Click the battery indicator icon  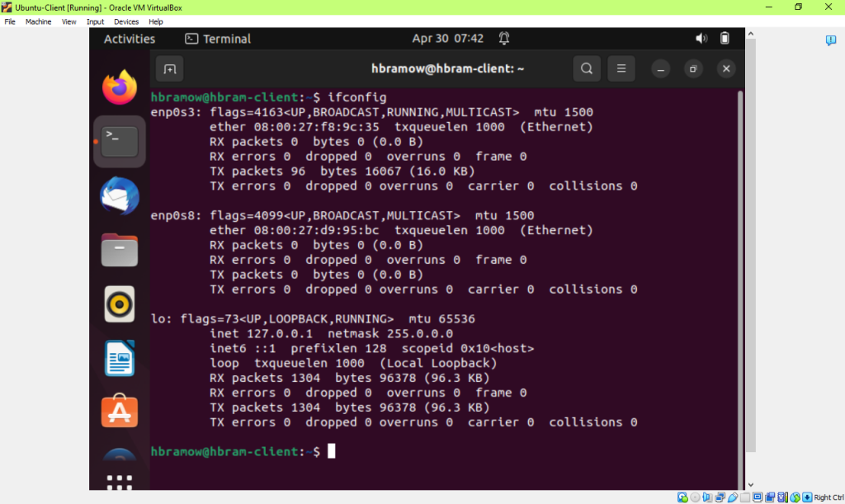point(725,38)
